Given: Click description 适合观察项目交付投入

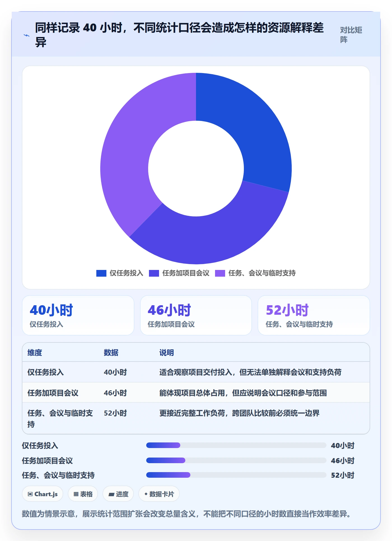Looking at the screenshot, I should [x=250, y=372].
